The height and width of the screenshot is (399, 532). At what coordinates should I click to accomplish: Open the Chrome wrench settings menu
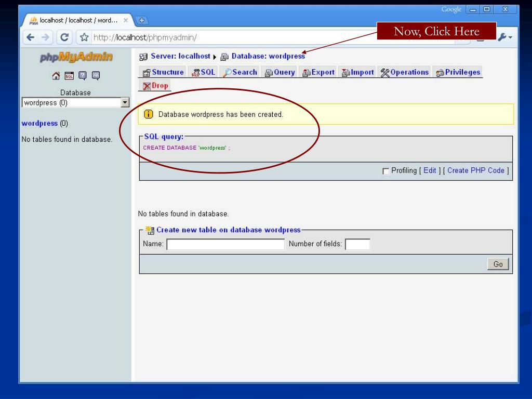(504, 37)
